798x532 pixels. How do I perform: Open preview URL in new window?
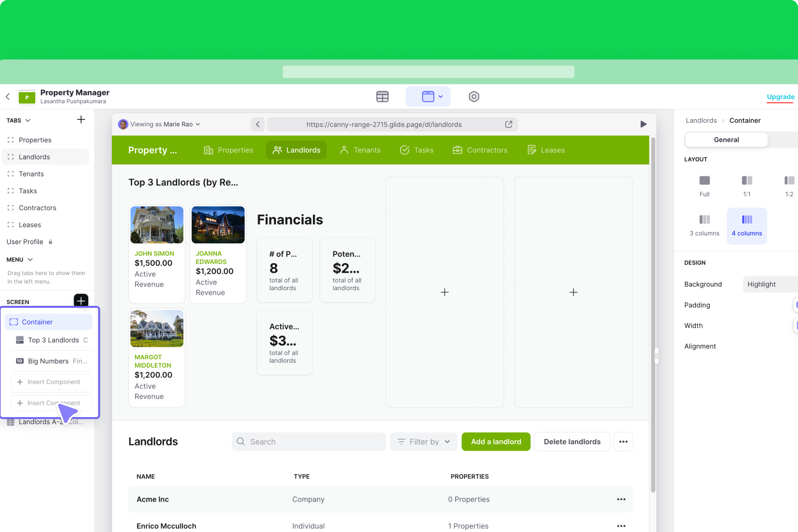(508, 124)
